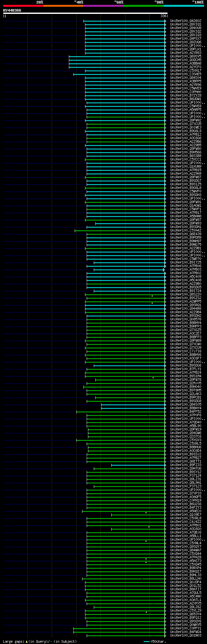This screenshot has width=207, height=644.
Task: Click hit label UniRef100_A7QD40
Action: pyautogui.click(x=186, y=422)
